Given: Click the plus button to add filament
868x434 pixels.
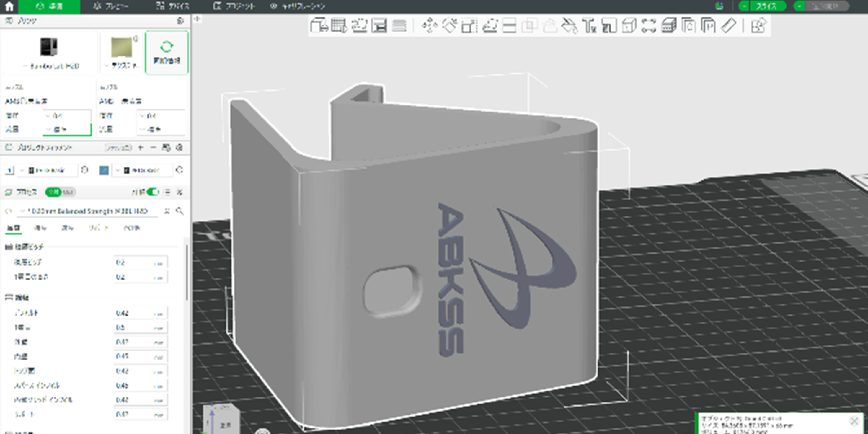Looking at the screenshot, I should coord(141,148).
